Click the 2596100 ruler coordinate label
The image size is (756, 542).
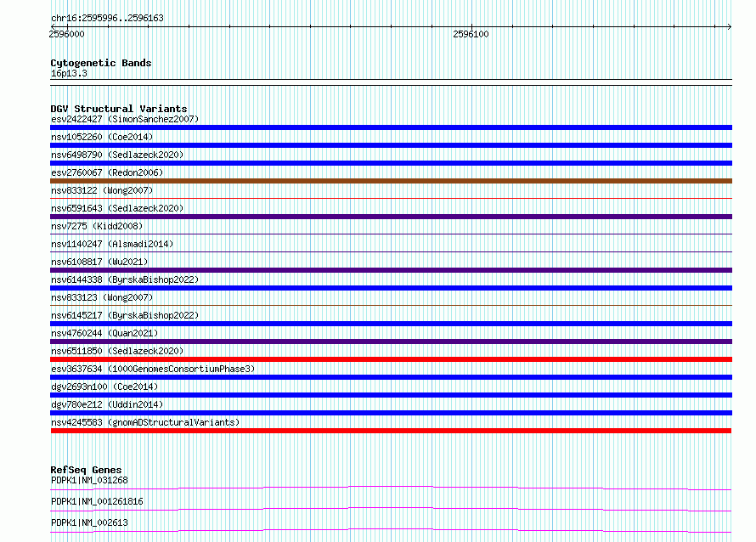click(x=471, y=34)
